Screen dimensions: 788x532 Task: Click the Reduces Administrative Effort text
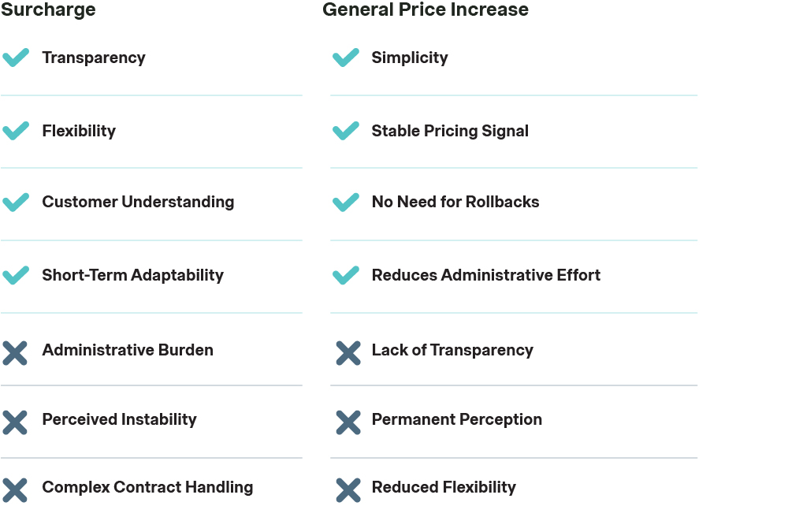(x=485, y=275)
